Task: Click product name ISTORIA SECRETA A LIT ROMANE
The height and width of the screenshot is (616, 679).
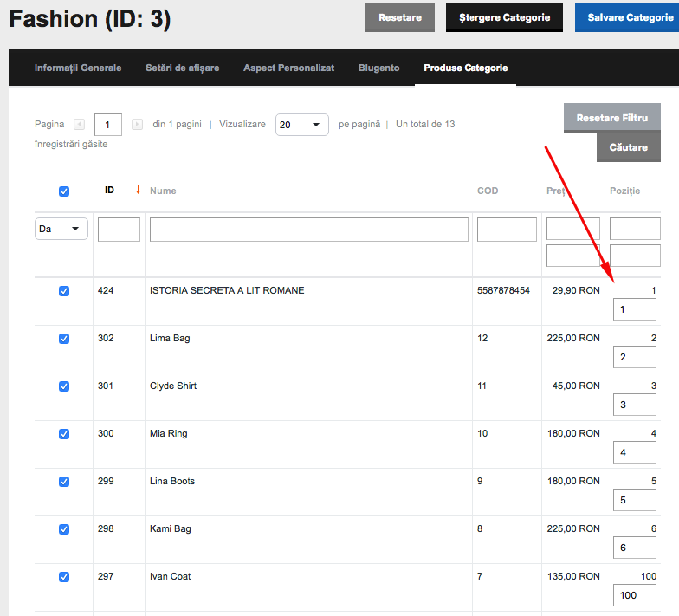Action: pos(227,290)
